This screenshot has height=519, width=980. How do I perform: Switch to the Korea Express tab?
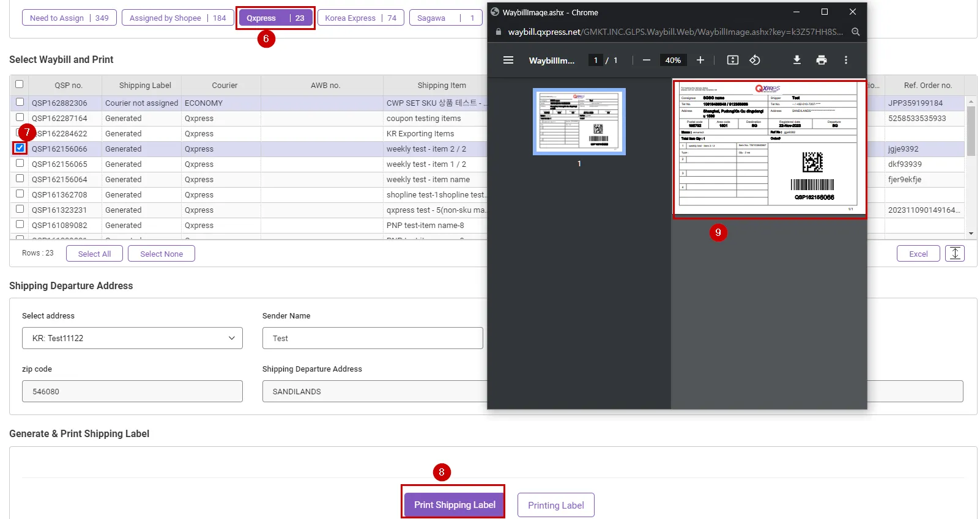[x=361, y=18]
